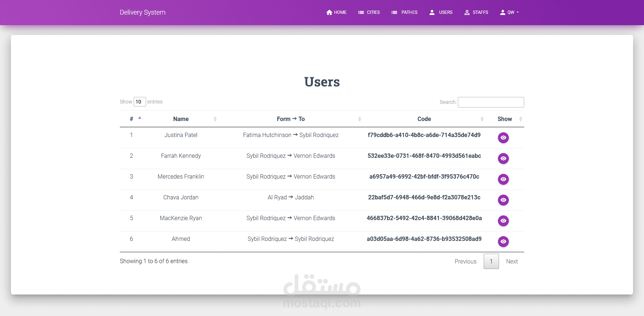Go to the HOME nav item

[x=336, y=12]
